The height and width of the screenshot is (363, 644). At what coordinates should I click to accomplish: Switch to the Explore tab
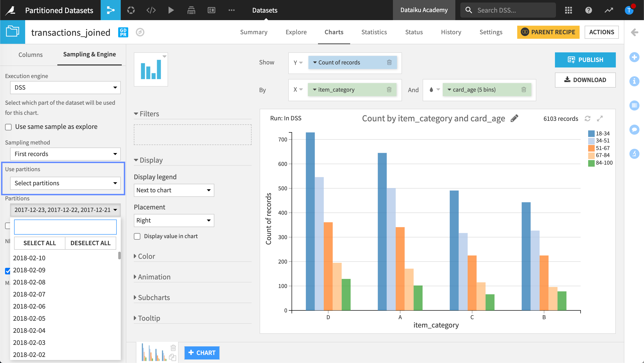(x=296, y=32)
